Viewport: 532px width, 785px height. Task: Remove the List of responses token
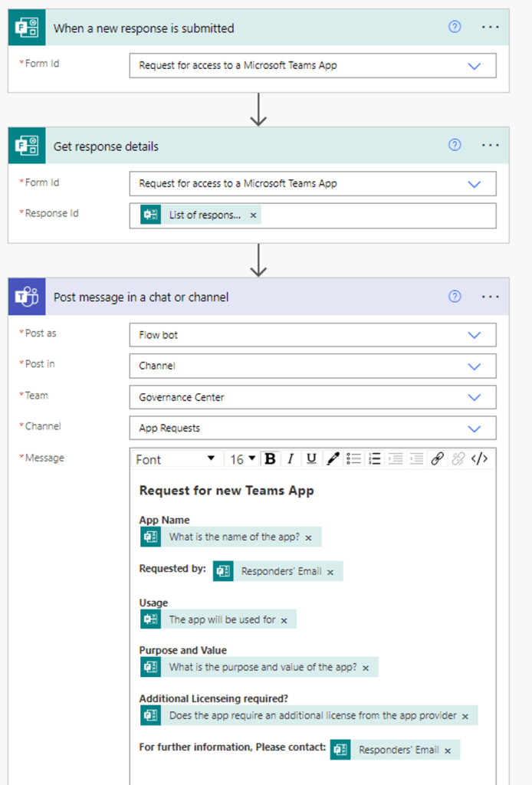click(254, 215)
